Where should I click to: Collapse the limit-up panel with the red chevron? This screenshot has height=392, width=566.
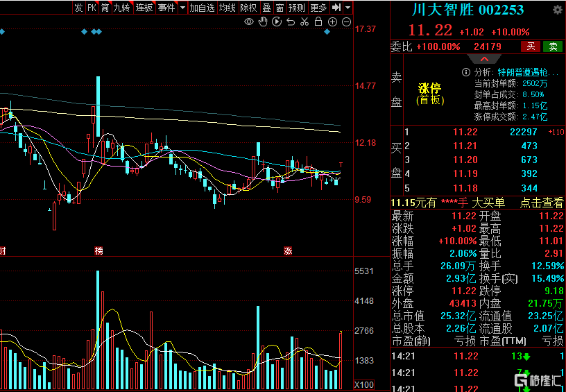tap(484, 59)
